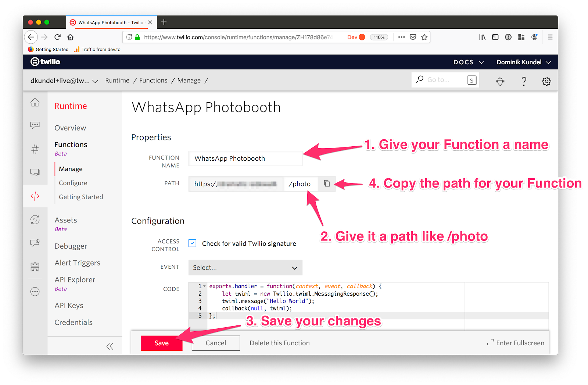Open Credentials in the sidebar

(x=73, y=322)
